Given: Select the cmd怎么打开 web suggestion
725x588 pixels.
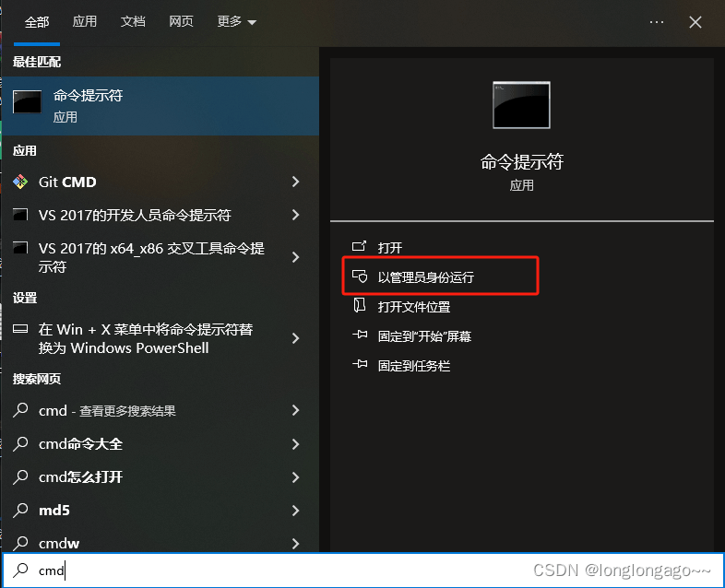Looking at the screenshot, I should 80,477.
